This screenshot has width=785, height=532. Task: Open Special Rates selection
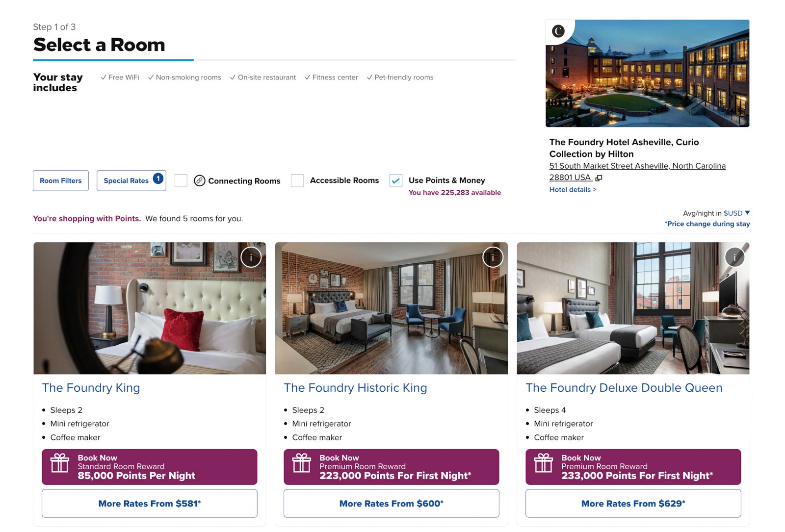[131, 180]
